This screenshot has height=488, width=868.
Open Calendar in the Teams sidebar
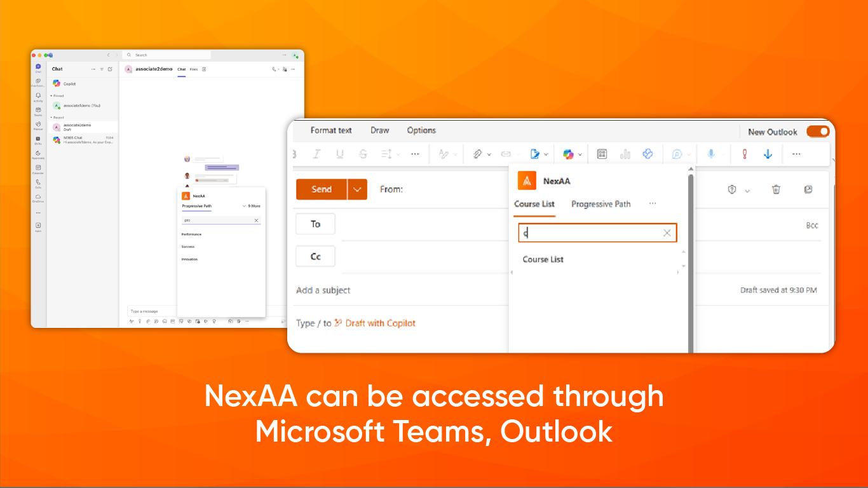[x=38, y=169]
